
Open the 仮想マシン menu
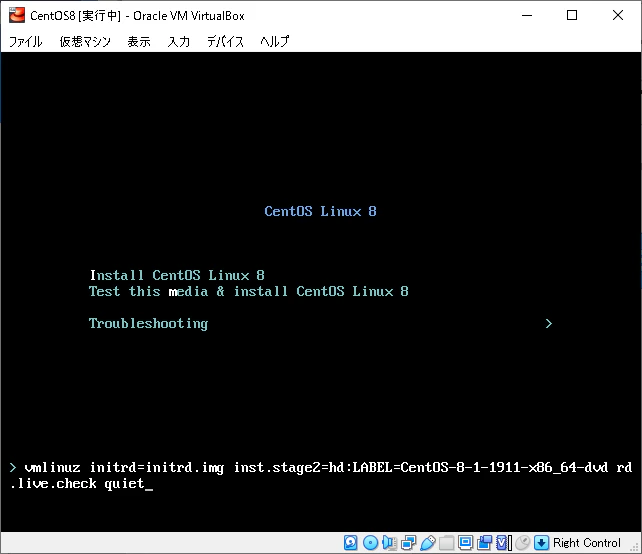click(85, 41)
